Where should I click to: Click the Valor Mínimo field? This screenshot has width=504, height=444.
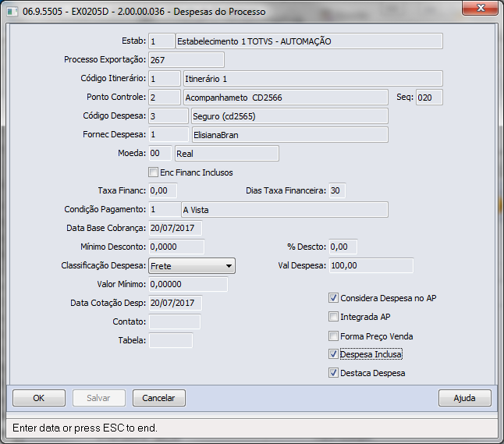188,284
